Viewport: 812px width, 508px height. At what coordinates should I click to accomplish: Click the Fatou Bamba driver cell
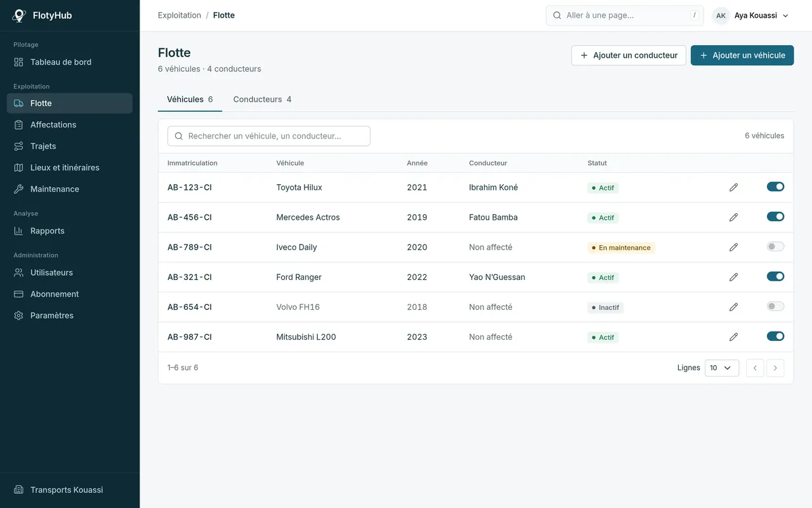click(x=494, y=217)
